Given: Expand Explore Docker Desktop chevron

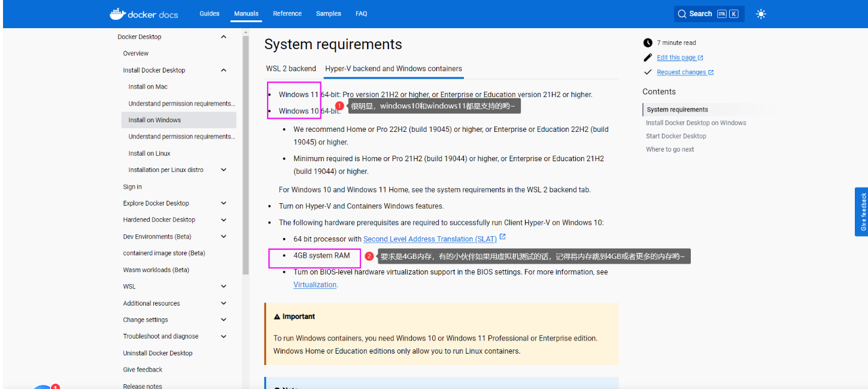Looking at the screenshot, I should 223,203.
